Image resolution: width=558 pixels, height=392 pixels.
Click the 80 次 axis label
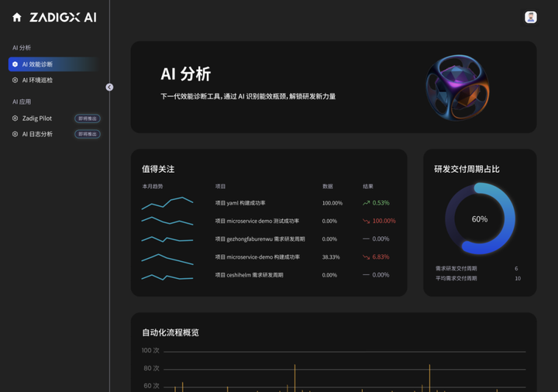(x=151, y=368)
